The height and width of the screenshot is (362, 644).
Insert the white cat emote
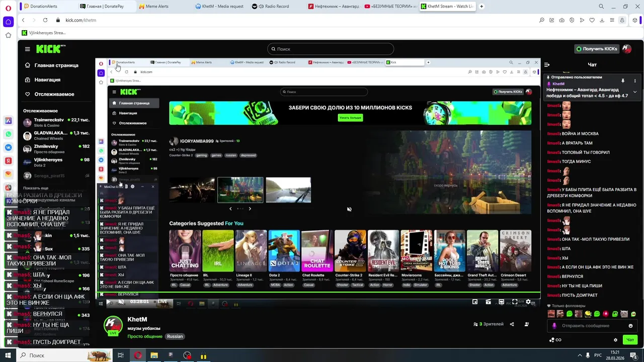[x=624, y=314]
